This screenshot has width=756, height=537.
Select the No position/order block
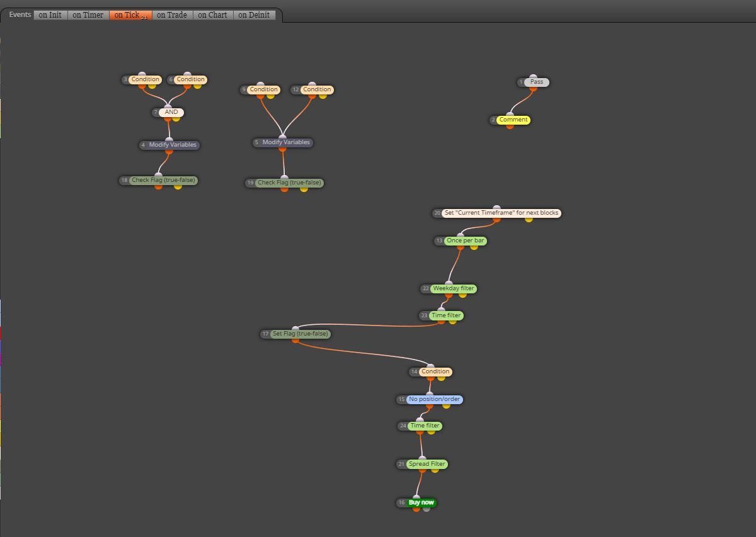click(x=434, y=399)
